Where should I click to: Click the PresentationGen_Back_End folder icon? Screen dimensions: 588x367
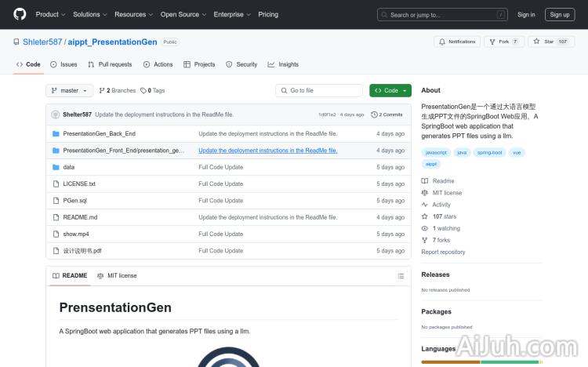(x=56, y=134)
